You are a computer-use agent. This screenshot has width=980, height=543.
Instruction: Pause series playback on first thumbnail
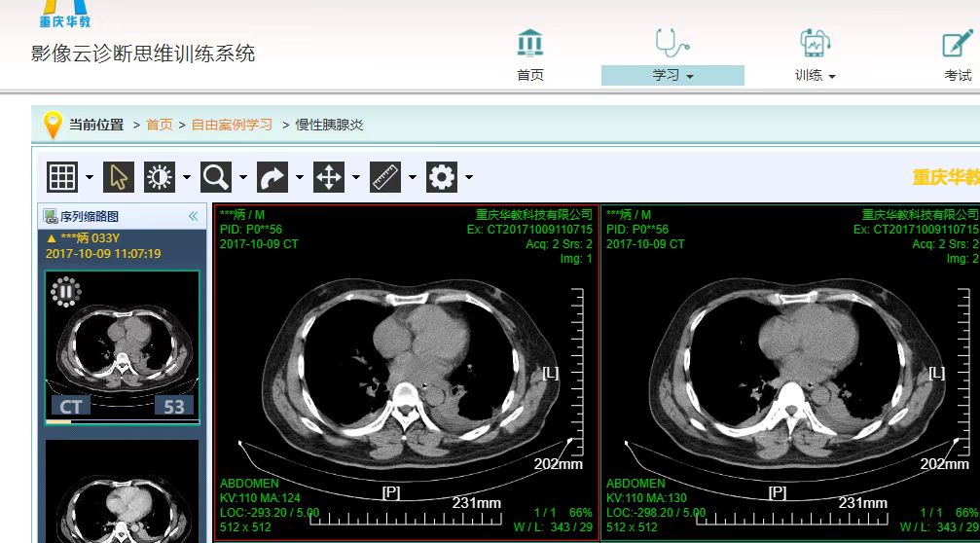tap(65, 292)
